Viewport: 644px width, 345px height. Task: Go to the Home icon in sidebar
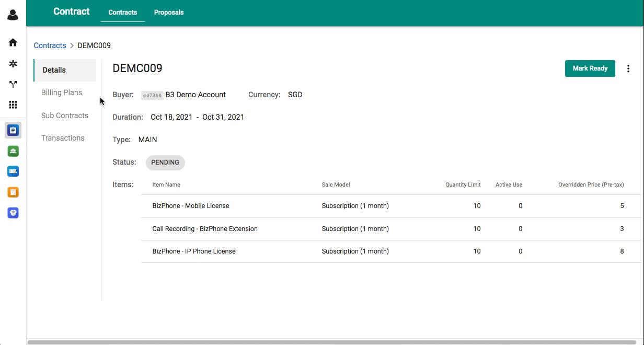(x=13, y=42)
